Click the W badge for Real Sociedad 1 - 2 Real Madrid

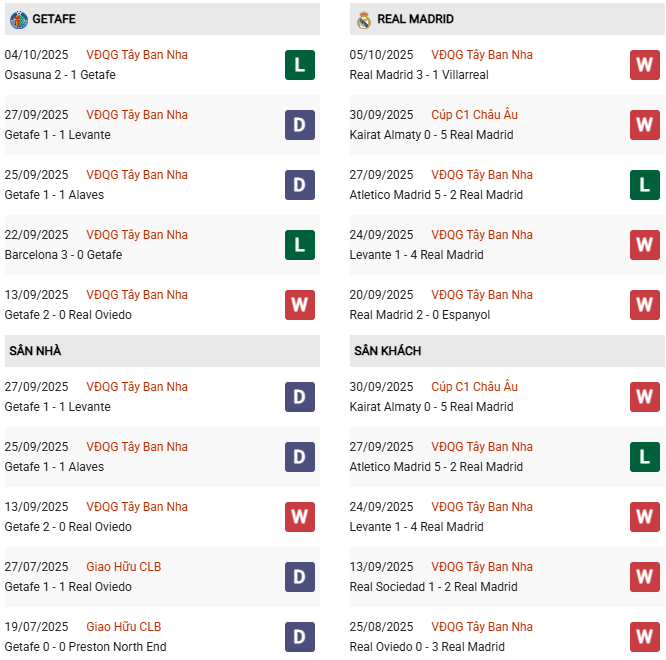pyautogui.click(x=644, y=577)
